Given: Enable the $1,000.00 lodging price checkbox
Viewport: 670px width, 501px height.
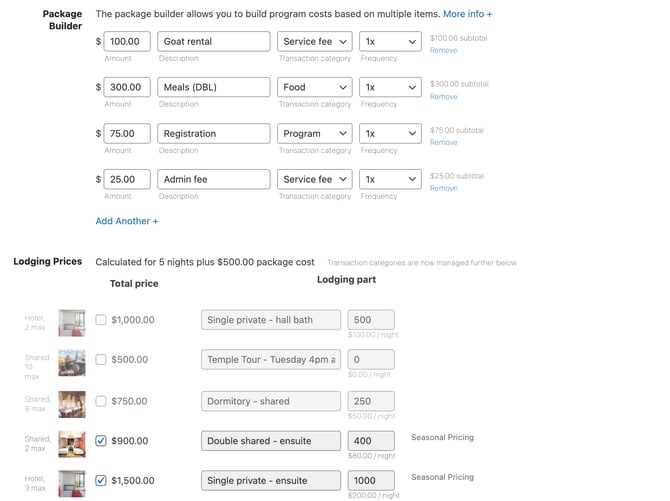Looking at the screenshot, I should pos(101,320).
